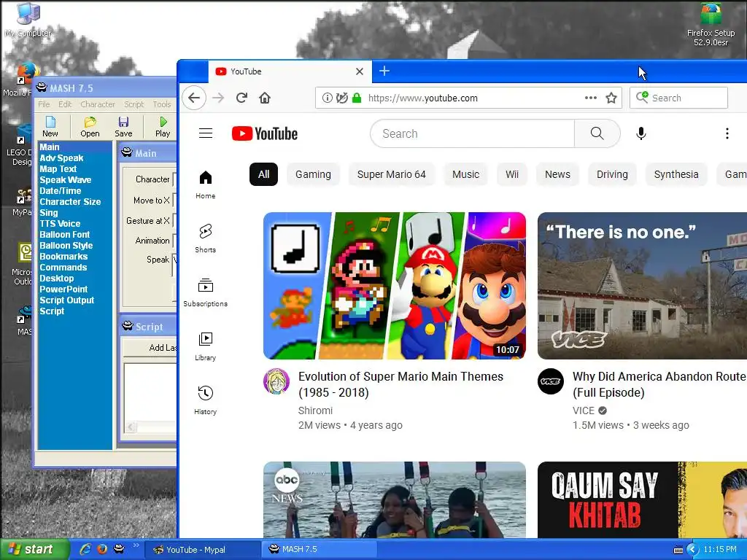Open a new browser tab
The width and height of the screenshot is (747, 560).
(384, 71)
